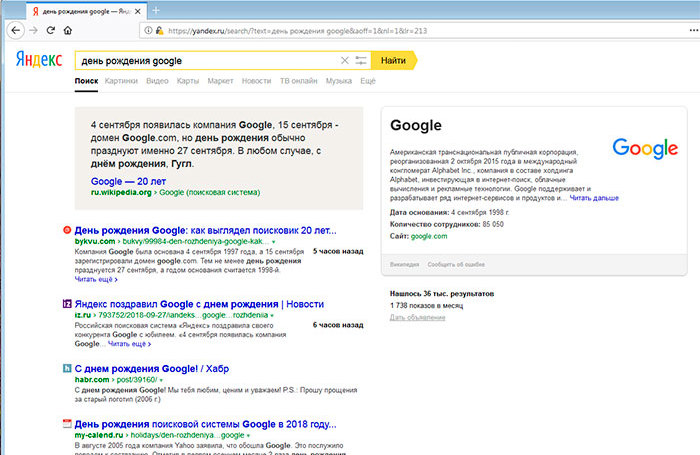
Task: Click the 'Нашлось 36 тыс. результатов' text
Action: tap(442, 294)
